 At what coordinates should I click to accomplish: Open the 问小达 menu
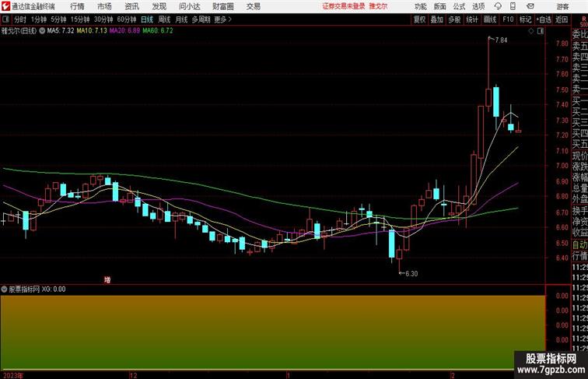tap(190, 6)
